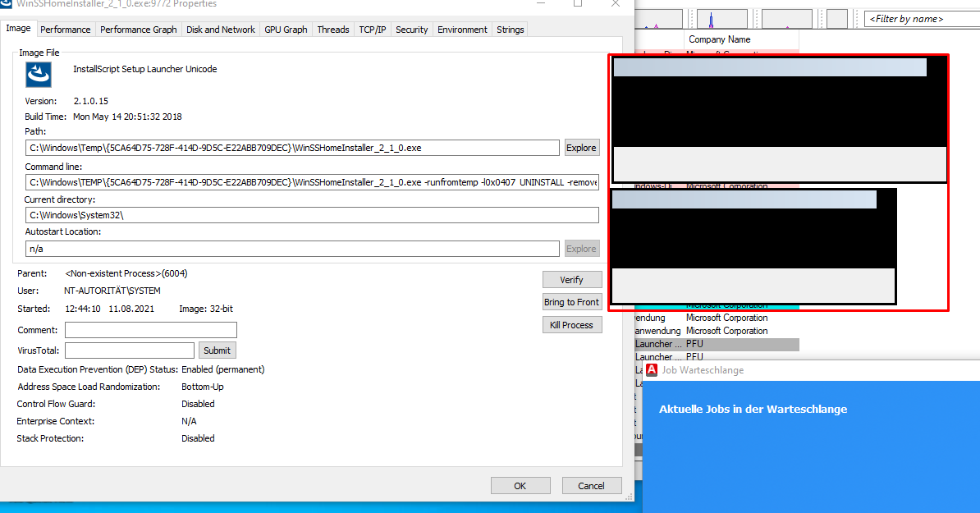Switch to the Image tab
This screenshot has width=980, height=513.
point(18,28)
